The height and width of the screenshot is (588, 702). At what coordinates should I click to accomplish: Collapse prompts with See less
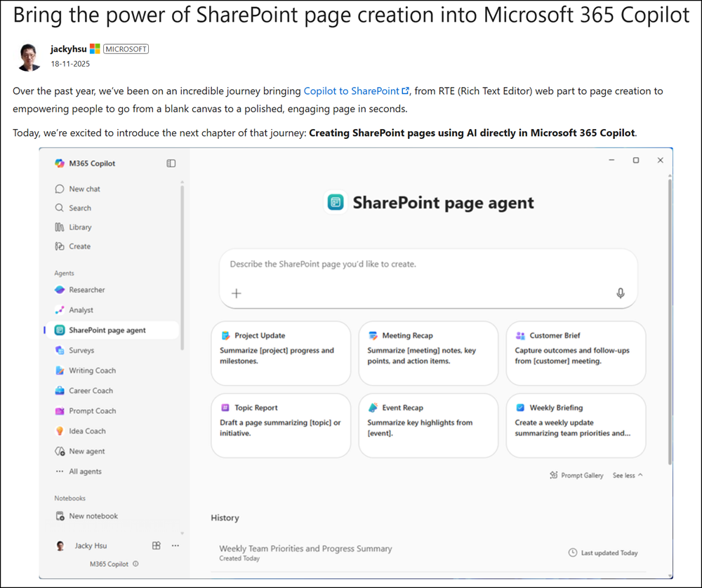pyautogui.click(x=627, y=475)
